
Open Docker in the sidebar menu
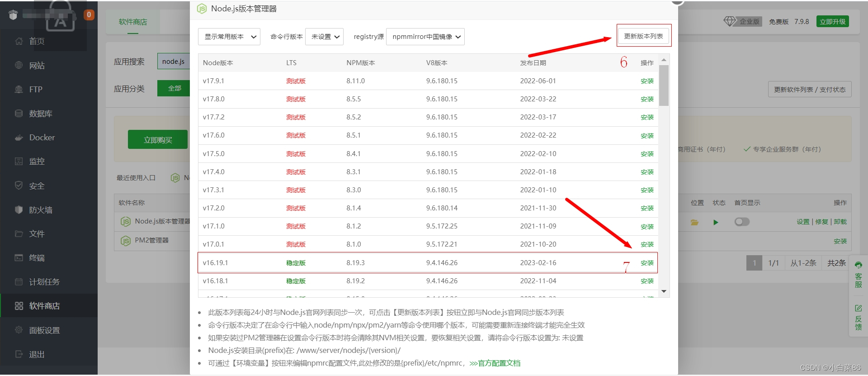(42, 138)
